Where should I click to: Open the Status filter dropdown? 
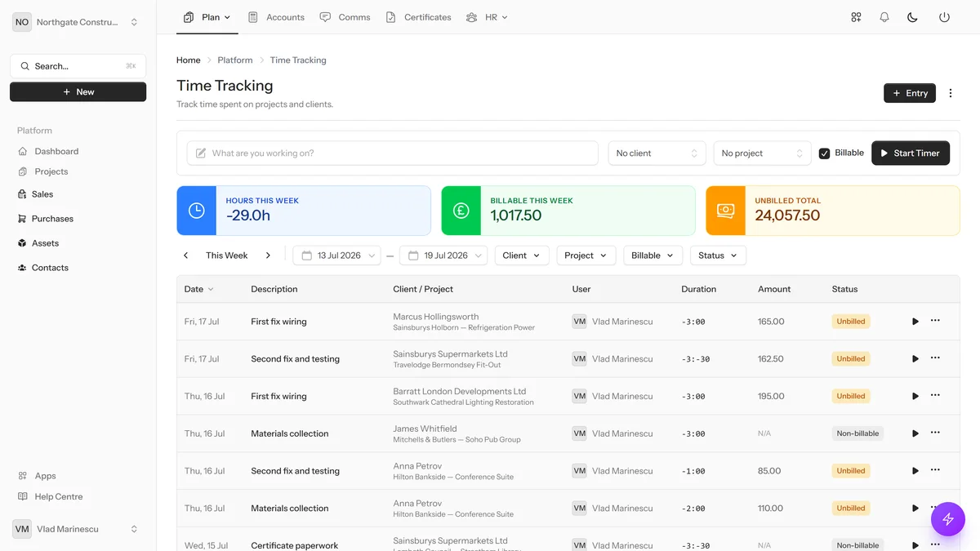[x=718, y=256]
